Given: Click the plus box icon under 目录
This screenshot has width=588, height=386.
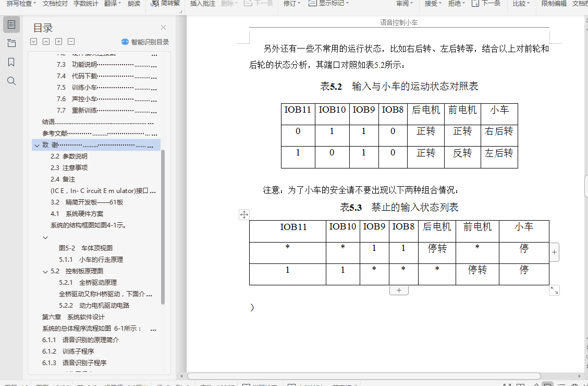Looking at the screenshot, I should coord(59,42).
